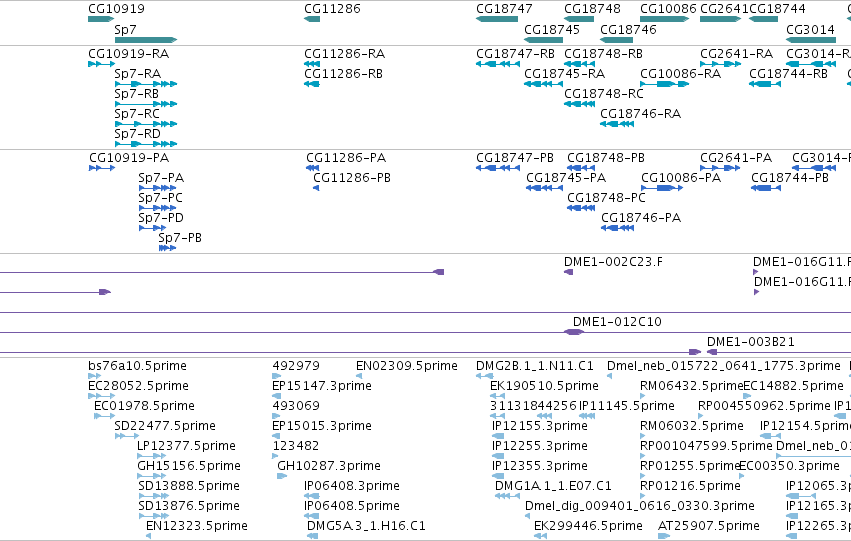Open feature DMG5A.3_1.H16.C1
Screen dimensions: 851x541
click(x=366, y=526)
